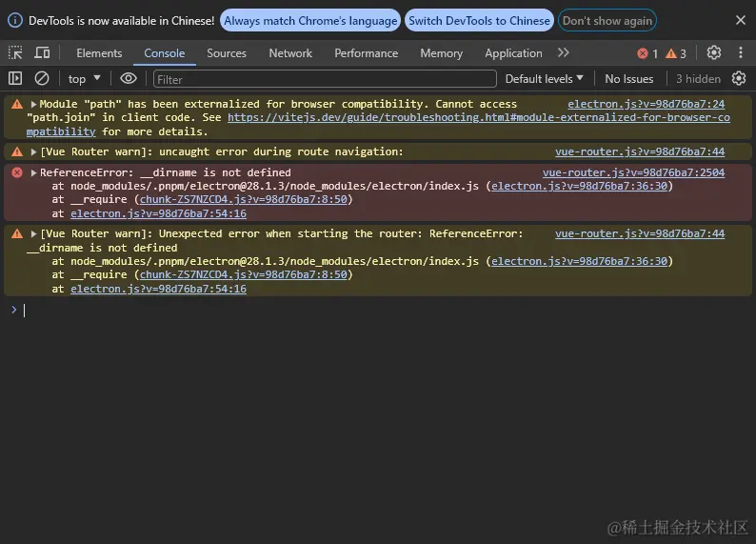The width and height of the screenshot is (756, 544).
Task: Open the Network tab
Action: (290, 53)
